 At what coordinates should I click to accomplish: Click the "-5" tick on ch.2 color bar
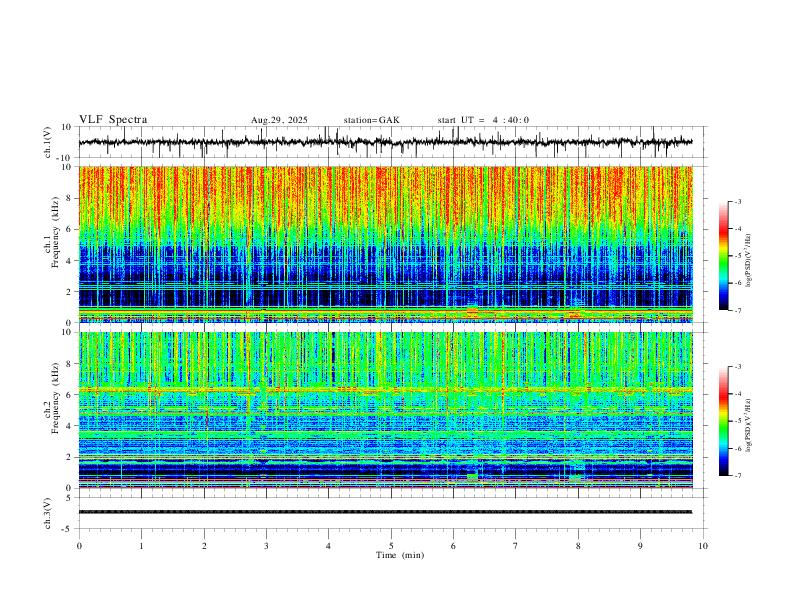737,421
